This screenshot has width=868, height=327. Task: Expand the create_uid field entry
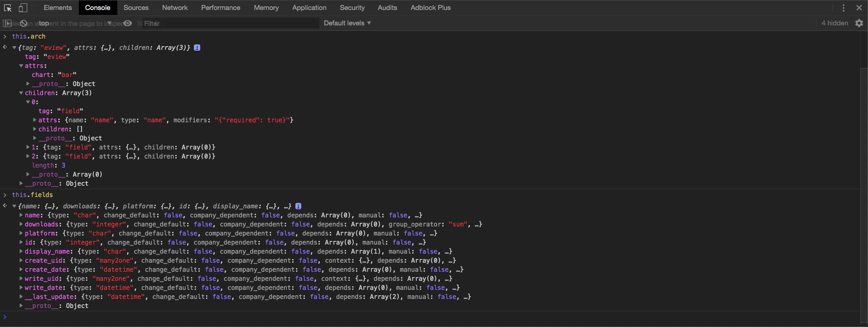[21, 260]
